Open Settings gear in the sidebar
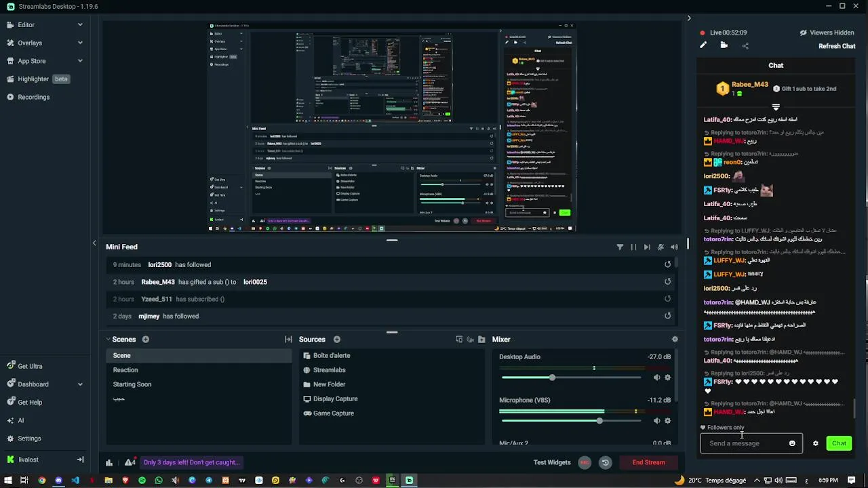Viewport: 868px width, 488px height. pyautogui.click(x=29, y=439)
